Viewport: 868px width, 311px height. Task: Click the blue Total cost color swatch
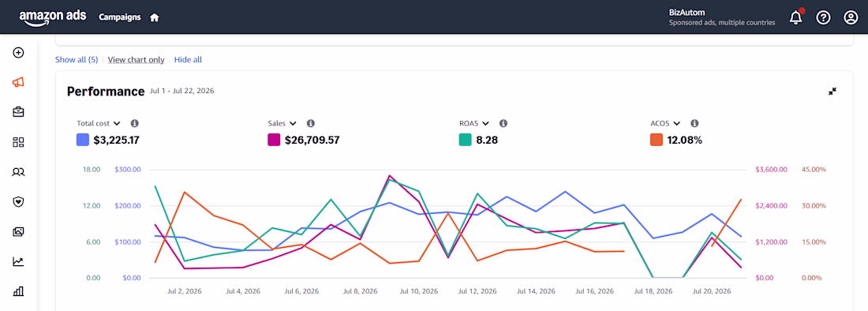point(83,140)
